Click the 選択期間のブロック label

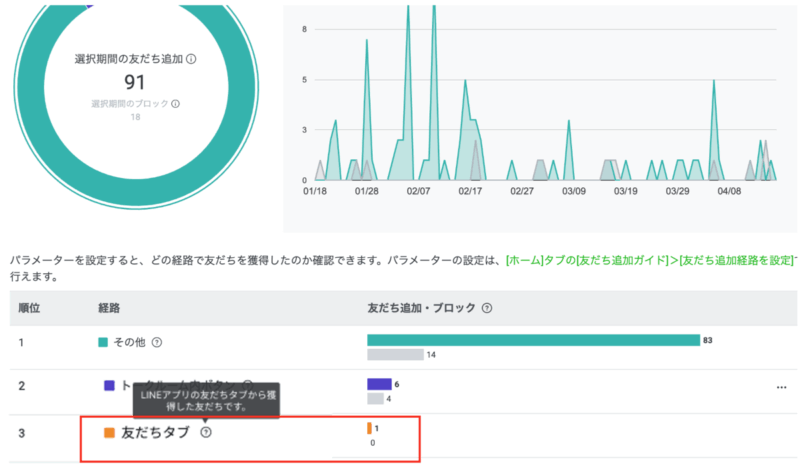point(130,104)
